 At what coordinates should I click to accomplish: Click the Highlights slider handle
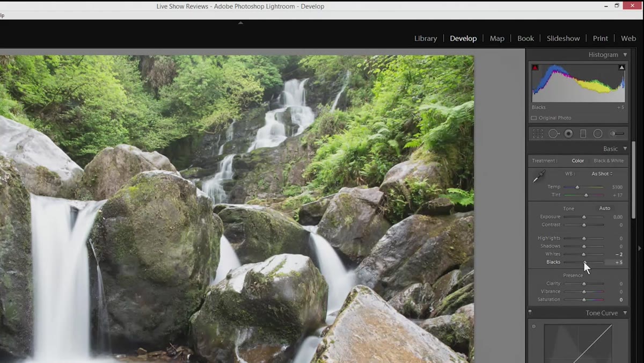click(584, 238)
